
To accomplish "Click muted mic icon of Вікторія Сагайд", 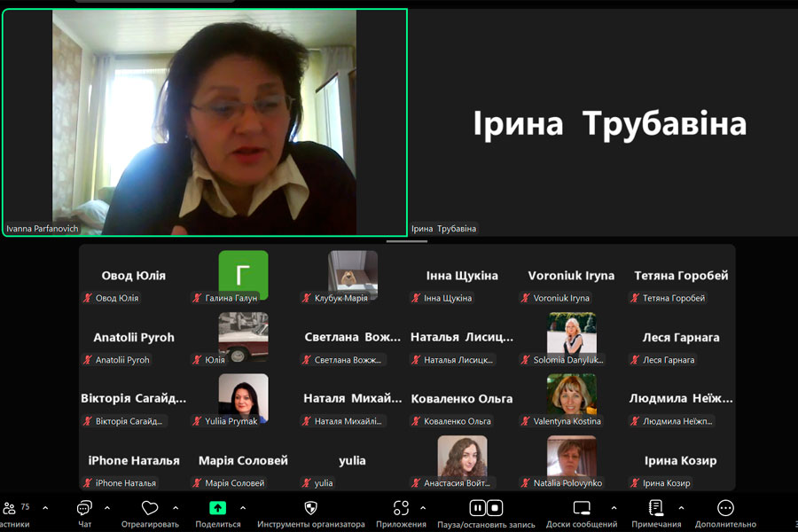I will click(x=88, y=421).
